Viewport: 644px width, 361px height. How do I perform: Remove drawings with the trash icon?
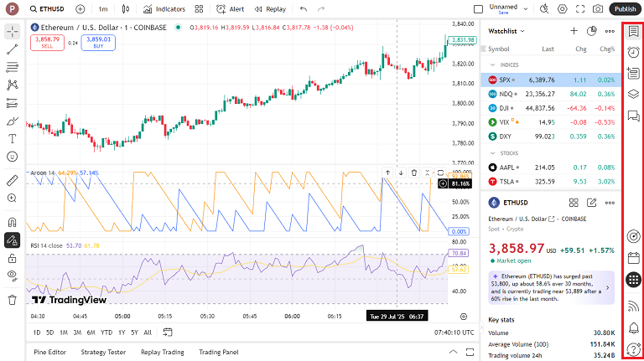pyautogui.click(x=13, y=299)
